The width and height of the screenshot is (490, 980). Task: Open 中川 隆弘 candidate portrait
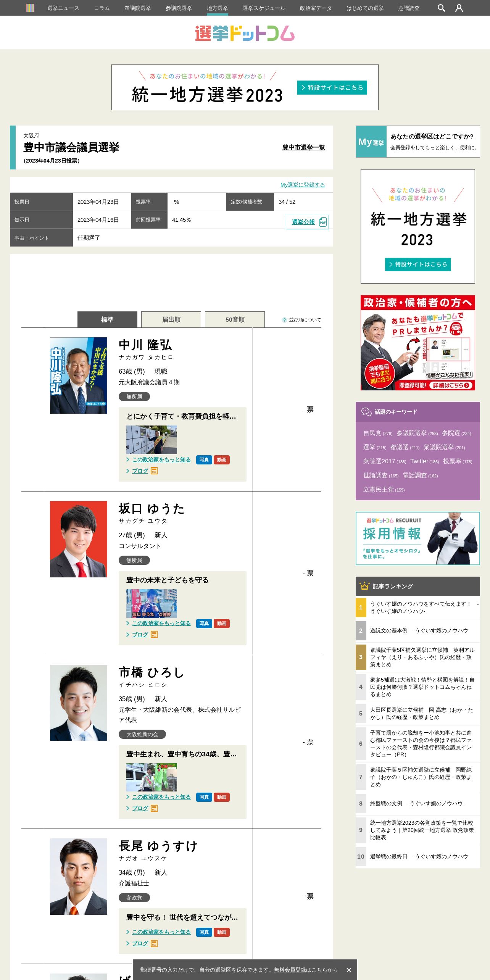[79, 376]
